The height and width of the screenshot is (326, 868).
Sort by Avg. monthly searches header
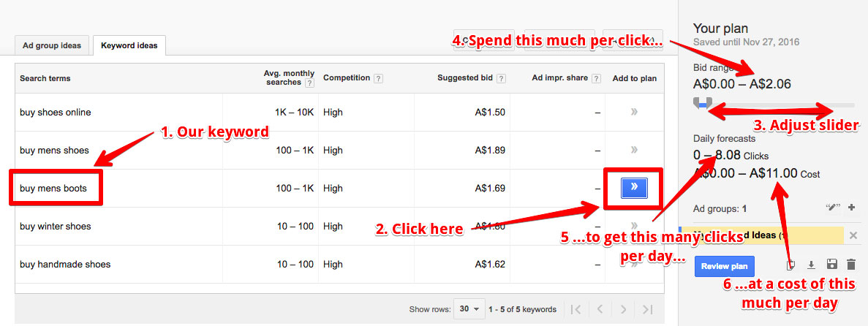(x=289, y=77)
